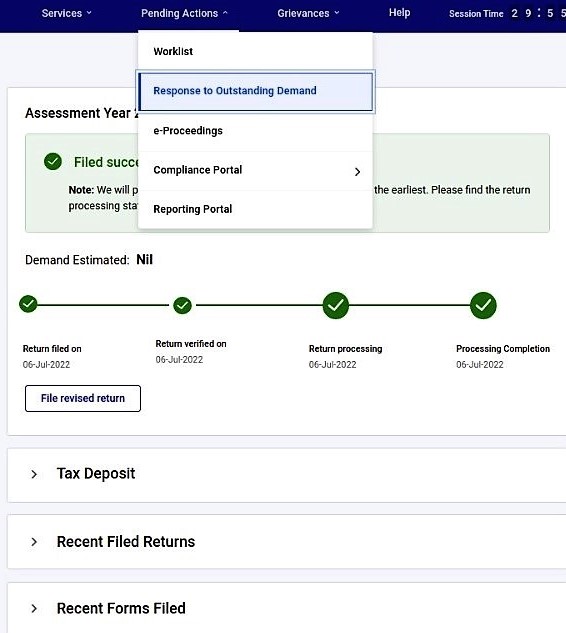Image resolution: width=566 pixels, height=633 pixels.
Task: Click the Assessment Year heading
Action: [x=82, y=113]
